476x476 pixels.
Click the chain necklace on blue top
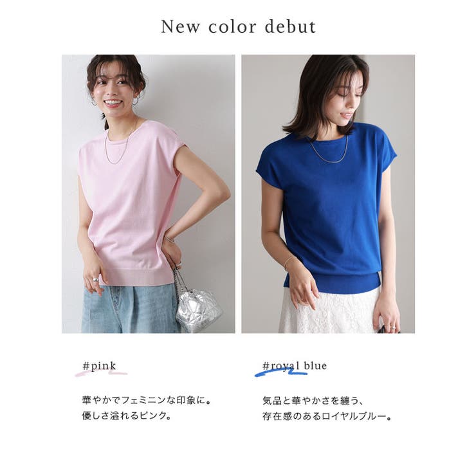tap(328, 150)
